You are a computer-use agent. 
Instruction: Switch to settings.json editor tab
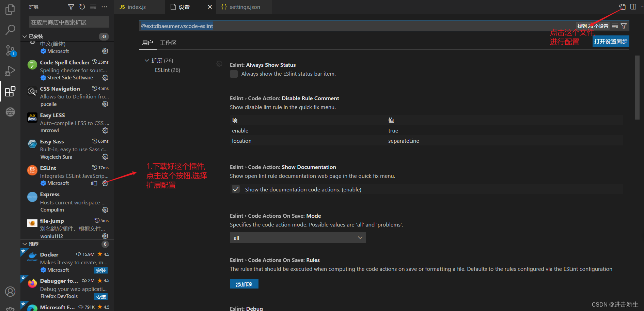pos(245,7)
